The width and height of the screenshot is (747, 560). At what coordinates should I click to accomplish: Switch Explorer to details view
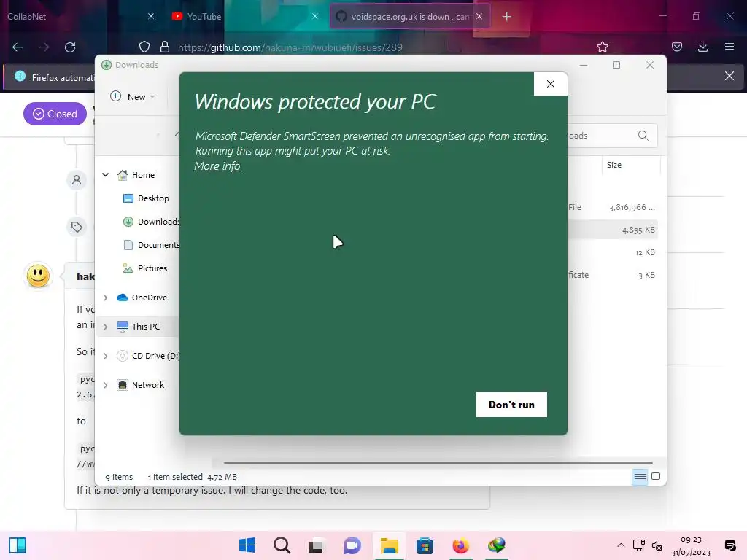(640, 477)
